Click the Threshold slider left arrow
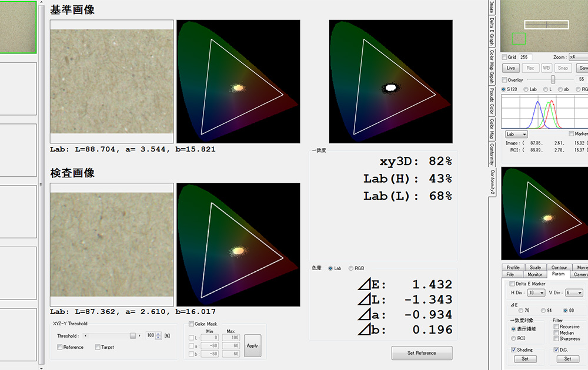This screenshot has height=370, width=588. (85, 336)
